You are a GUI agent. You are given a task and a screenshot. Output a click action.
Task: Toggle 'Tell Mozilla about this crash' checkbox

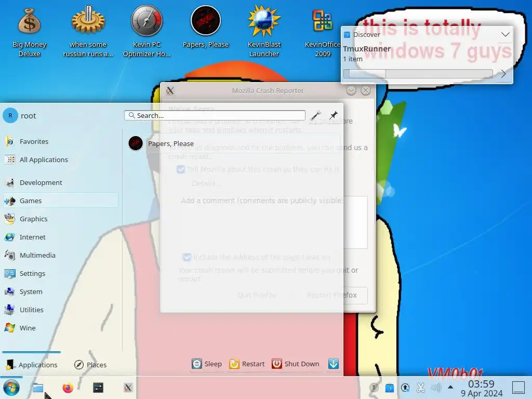coord(181,169)
